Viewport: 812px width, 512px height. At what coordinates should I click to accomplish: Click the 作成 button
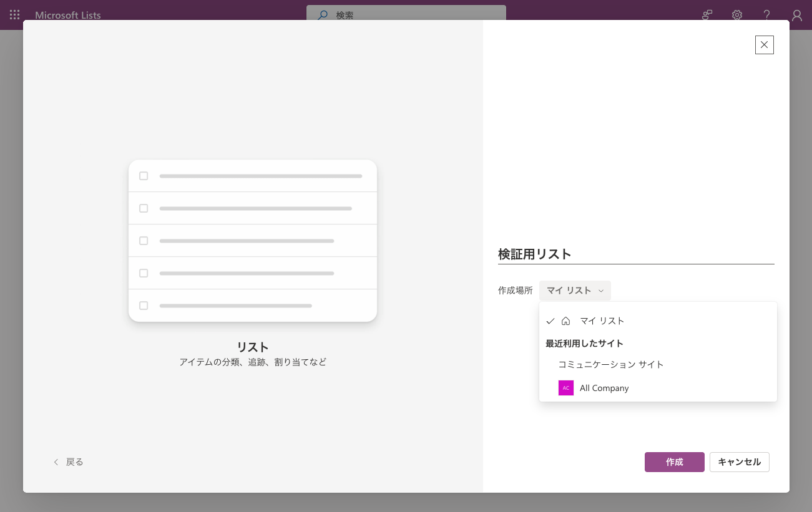pyautogui.click(x=675, y=462)
